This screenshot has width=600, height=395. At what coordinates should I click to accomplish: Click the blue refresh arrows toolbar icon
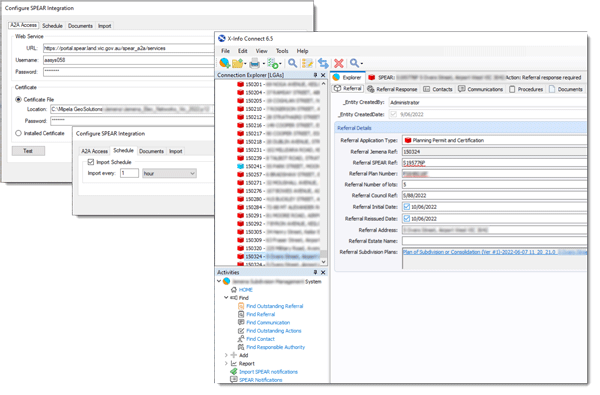coord(323,63)
